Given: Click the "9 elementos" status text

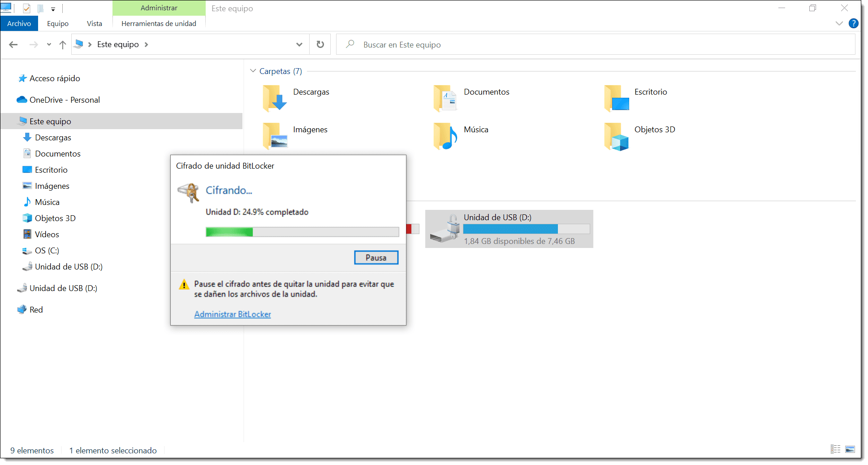Looking at the screenshot, I should tap(32, 451).
